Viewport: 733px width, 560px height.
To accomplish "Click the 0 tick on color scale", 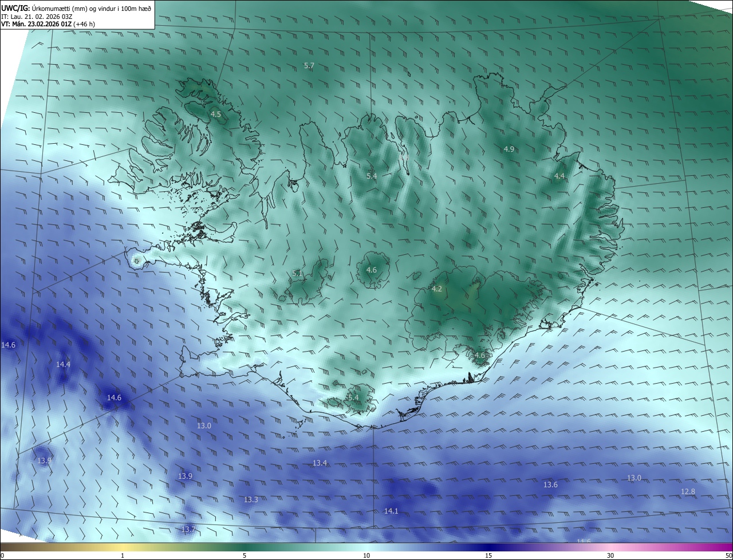I will (2, 556).
